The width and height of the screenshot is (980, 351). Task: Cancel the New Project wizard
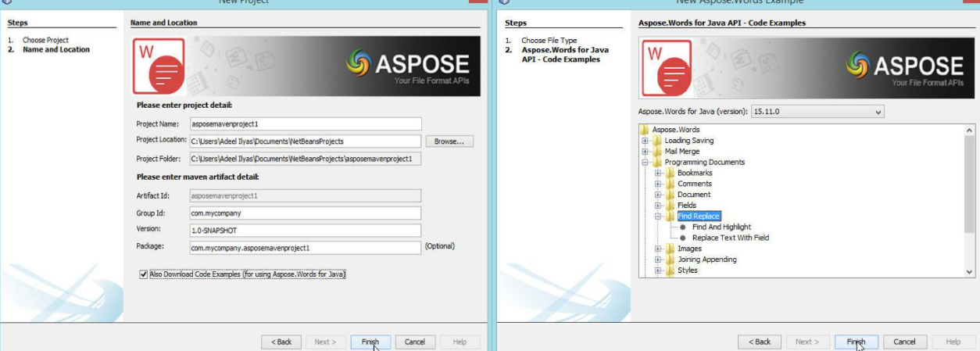pos(415,342)
